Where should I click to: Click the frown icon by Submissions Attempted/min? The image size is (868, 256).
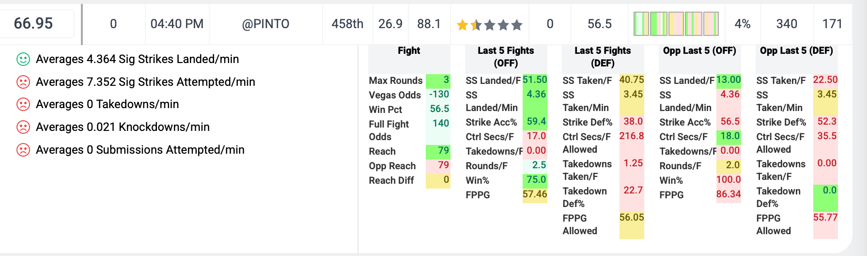pyautogui.click(x=23, y=150)
